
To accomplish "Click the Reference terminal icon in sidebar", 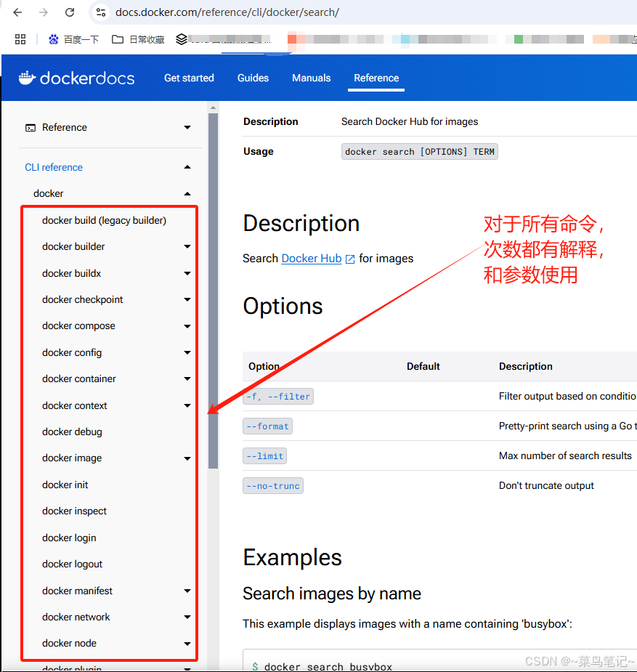I will (31, 128).
